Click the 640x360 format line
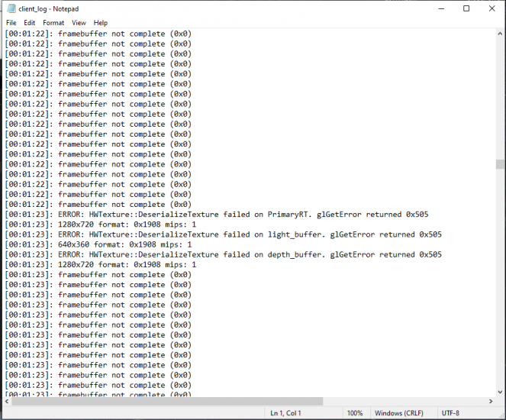Screen dimensions: 506x420 click(x=98, y=244)
